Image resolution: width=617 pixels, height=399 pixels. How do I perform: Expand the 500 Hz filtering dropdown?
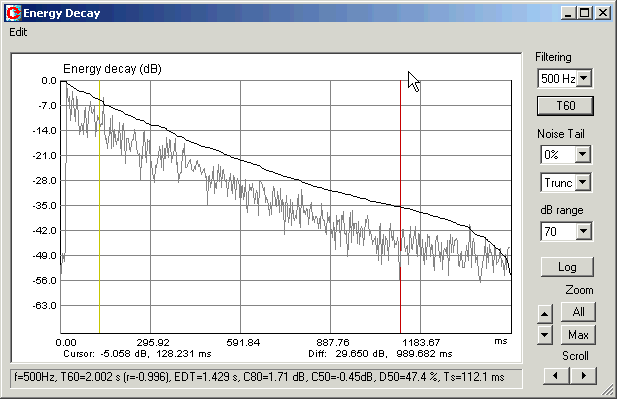(584, 78)
